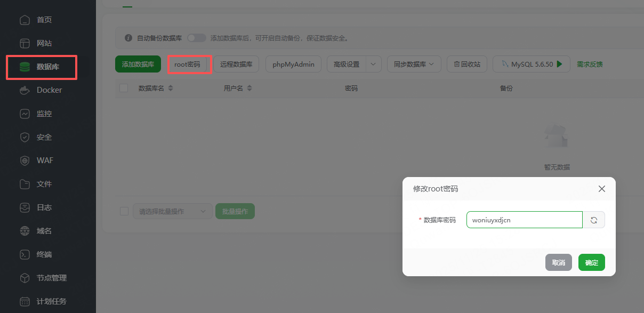Regenerate password using the refresh icon
This screenshot has width=644, height=313.
click(x=593, y=219)
